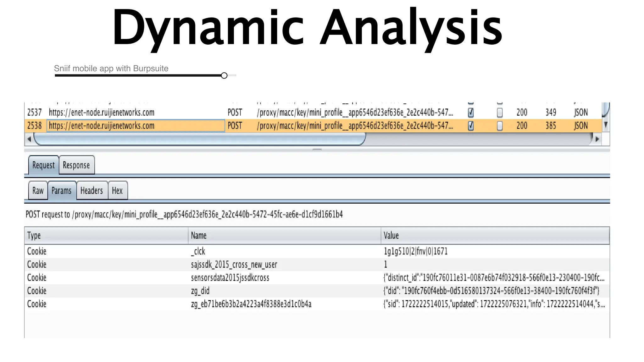This screenshot has width=644, height=362.
Task: Click the Cookie type cell of zg_did row
Action: click(37, 291)
